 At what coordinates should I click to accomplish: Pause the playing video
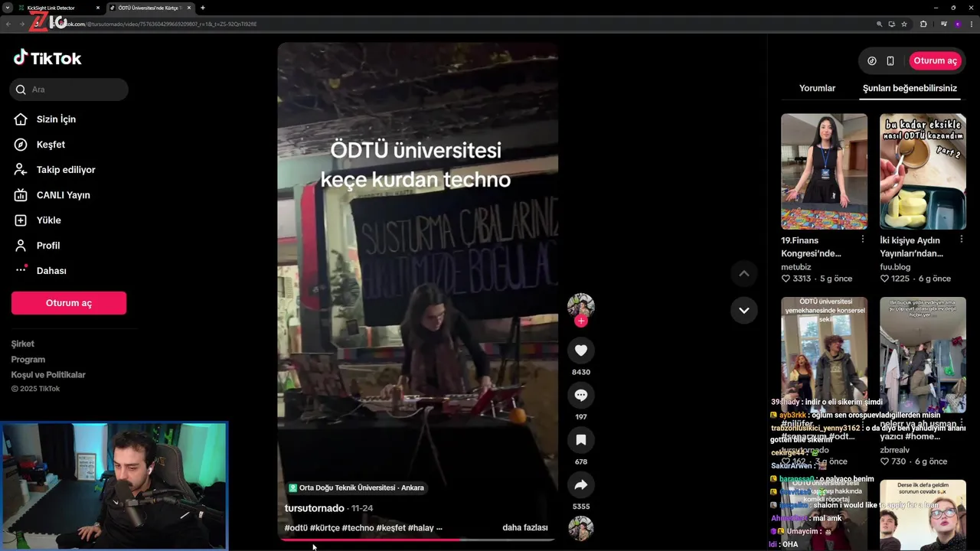(x=417, y=291)
